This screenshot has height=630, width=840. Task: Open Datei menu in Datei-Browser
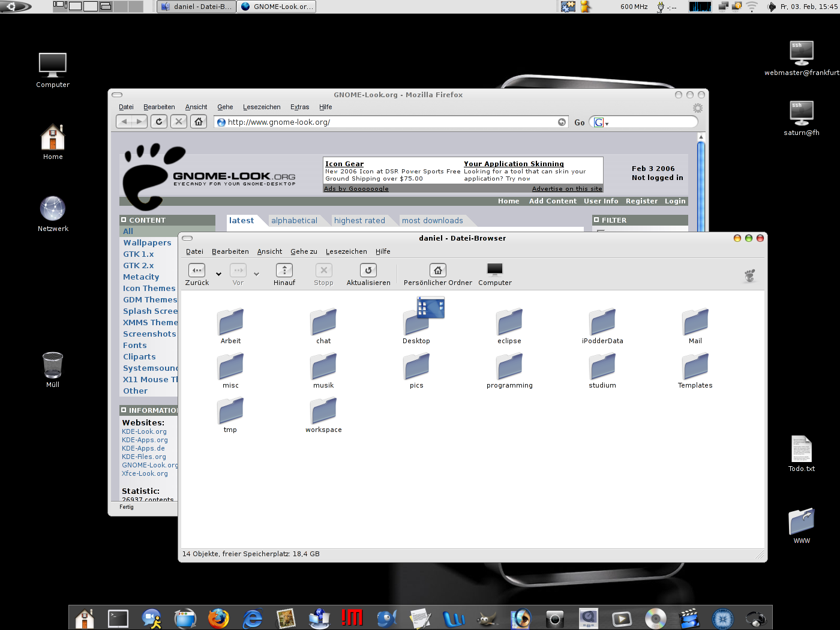coord(194,251)
